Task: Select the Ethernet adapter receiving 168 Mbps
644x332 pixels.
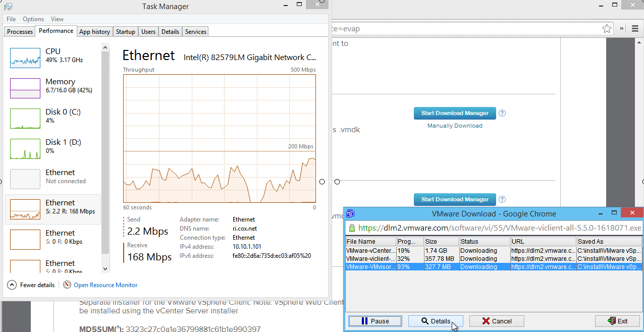Action: pyautogui.click(x=53, y=209)
